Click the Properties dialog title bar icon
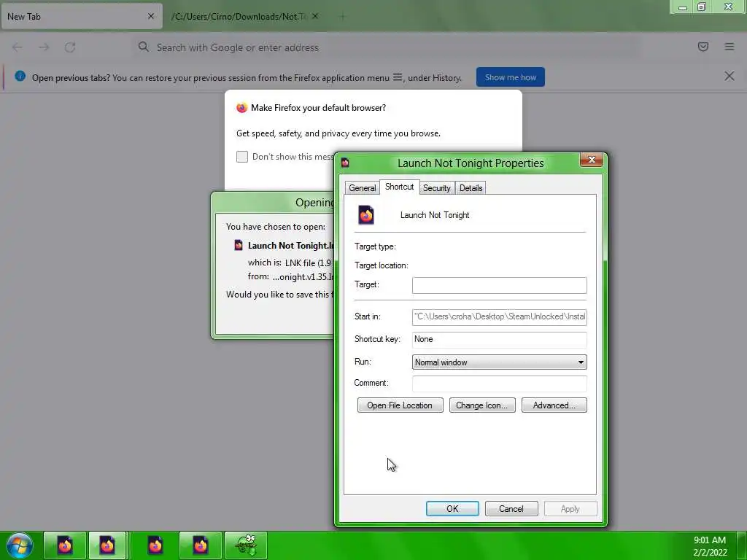Viewport: 747px width, 560px height. (345, 163)
